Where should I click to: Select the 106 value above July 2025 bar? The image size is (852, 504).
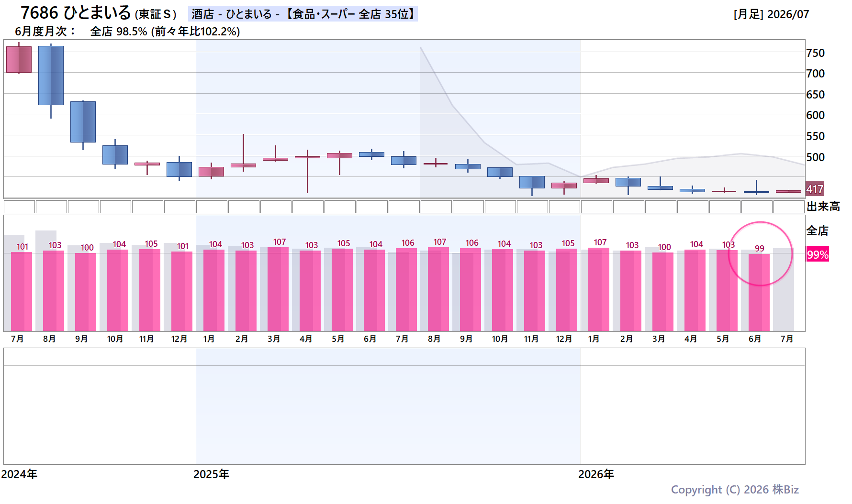[x=408, y=243]
